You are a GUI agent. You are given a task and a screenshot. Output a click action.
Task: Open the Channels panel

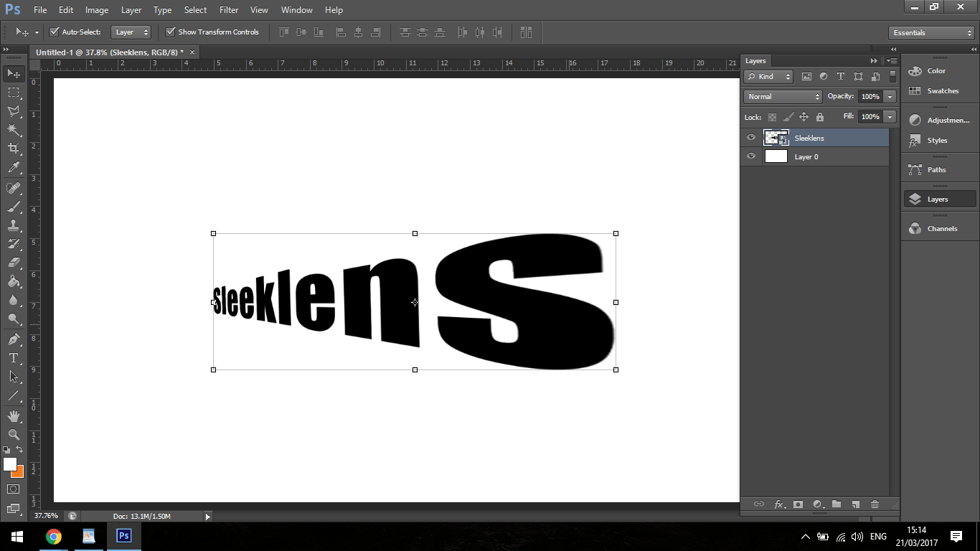pos(939,229)
